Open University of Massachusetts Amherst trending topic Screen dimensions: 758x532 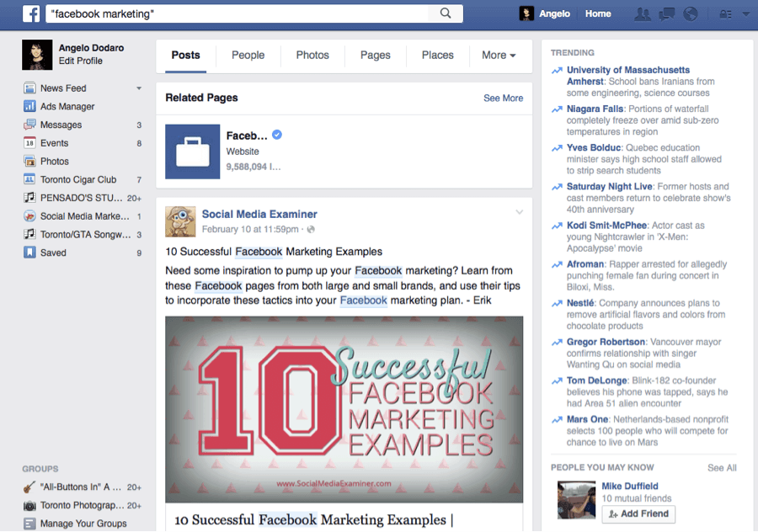(x=628, y=76)
